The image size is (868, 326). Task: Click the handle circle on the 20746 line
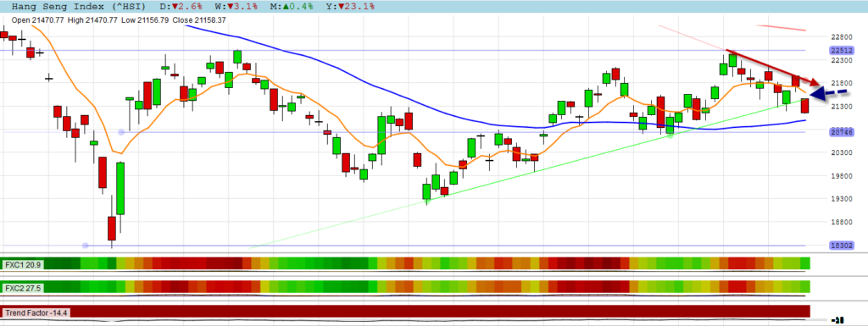tap(121, 132)
